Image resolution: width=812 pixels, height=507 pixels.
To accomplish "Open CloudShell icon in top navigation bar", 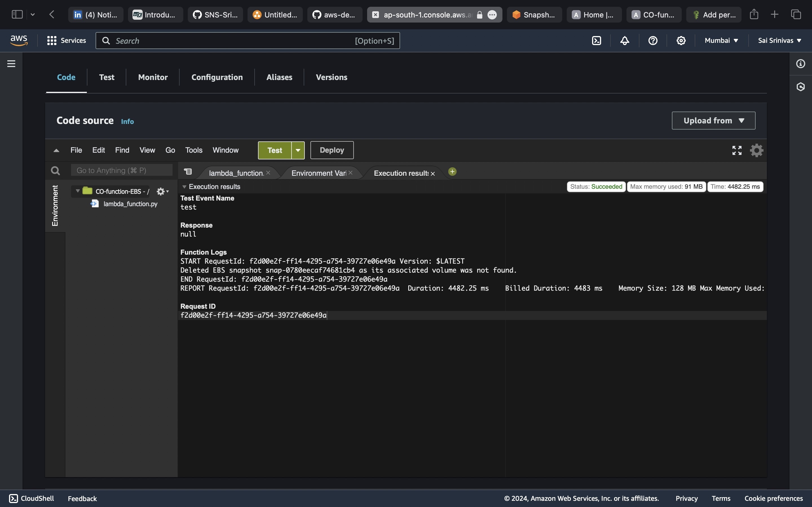I will pyautogui.click(x=596, y=41).
